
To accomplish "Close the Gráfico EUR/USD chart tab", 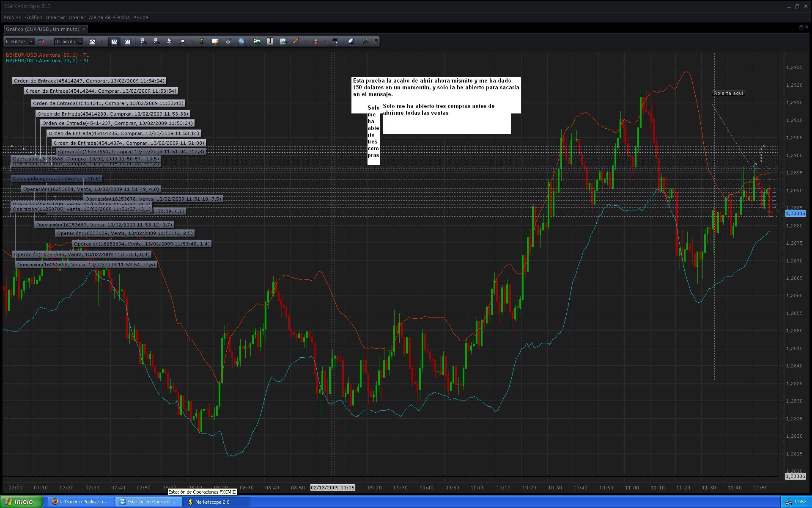I will point(84,29).
